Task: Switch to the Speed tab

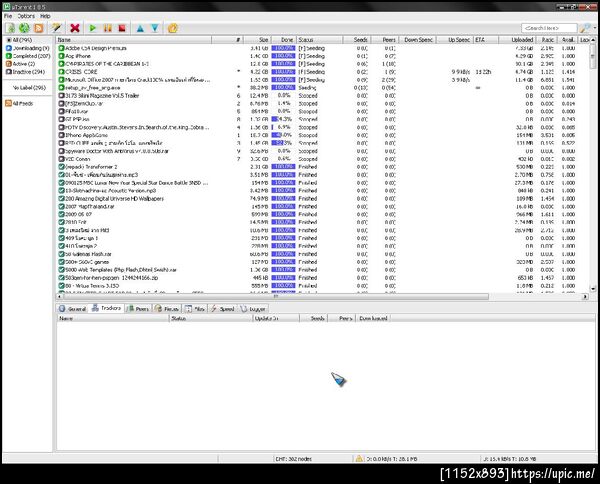Action: 222,308
